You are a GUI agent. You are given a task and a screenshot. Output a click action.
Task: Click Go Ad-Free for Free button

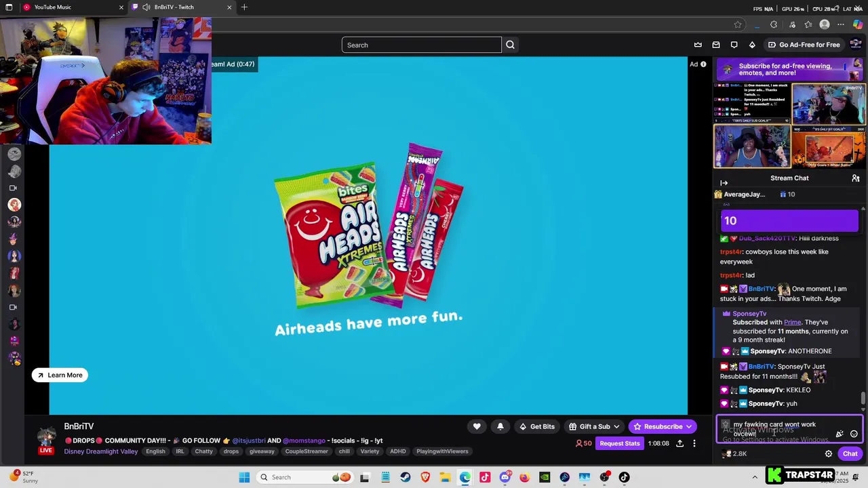point(804,45)
